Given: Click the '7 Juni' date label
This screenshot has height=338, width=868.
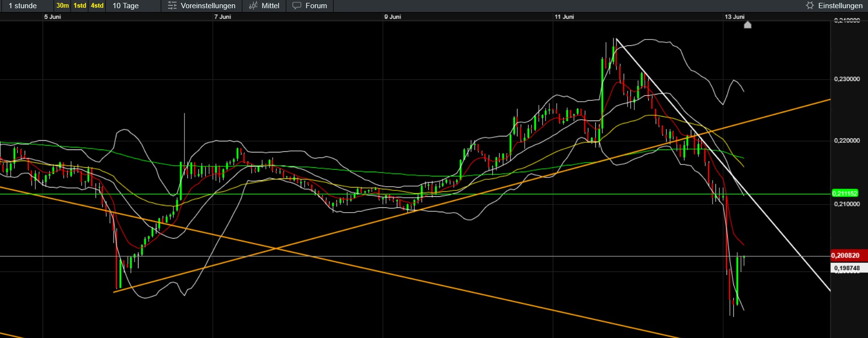Looking at the screenshot, I should [223, 17].
